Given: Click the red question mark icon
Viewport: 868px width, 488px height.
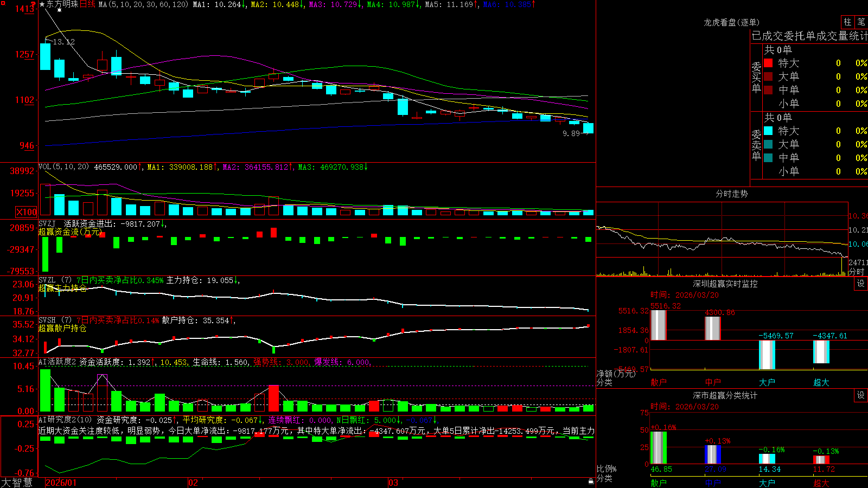Looking at the screenshot, I should [x=33, y=4].
